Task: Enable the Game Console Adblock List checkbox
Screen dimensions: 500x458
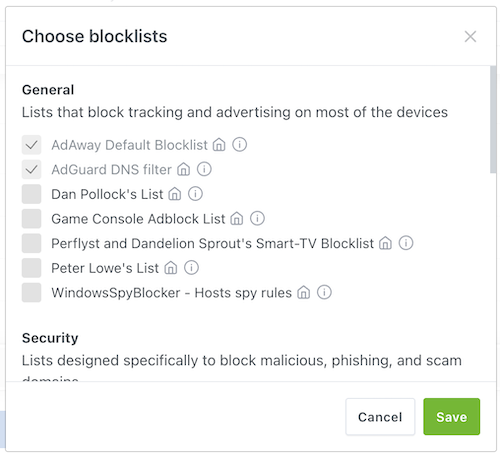Action: tap(31, 219)
